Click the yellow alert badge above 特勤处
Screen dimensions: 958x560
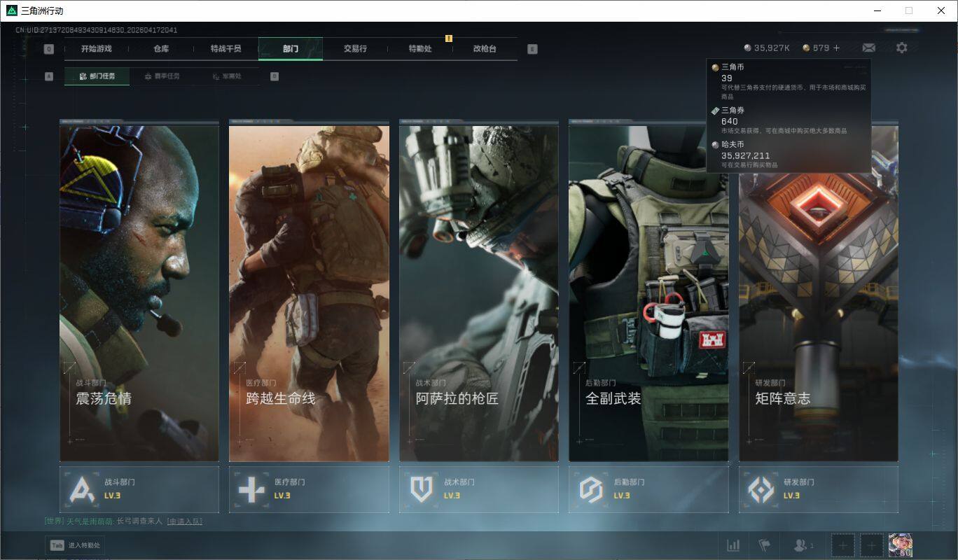(x=449, y=38)
